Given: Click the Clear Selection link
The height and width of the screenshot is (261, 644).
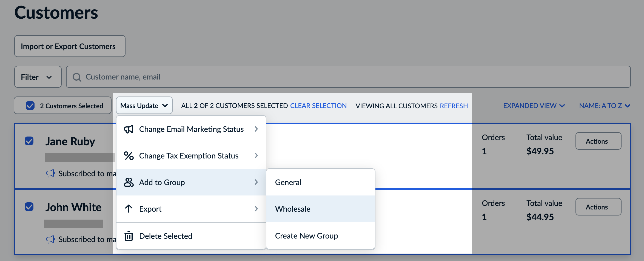Looking at the screenshot, I should [x=318, y=106].
